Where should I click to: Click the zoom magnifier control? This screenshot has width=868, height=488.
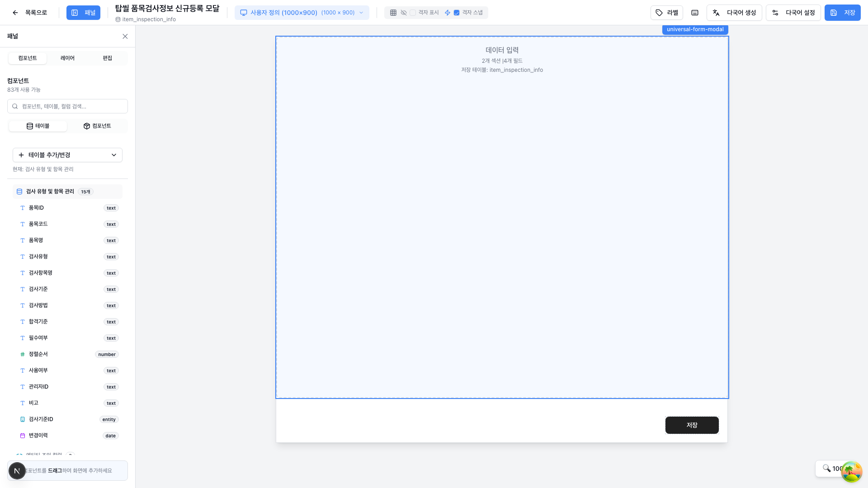(x=827, y=468)
